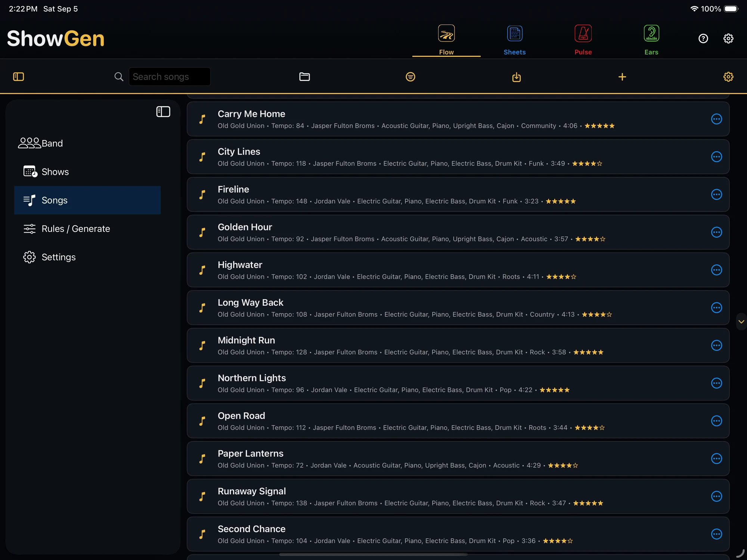Open more options for Northern Lights
This screenshot has height=560, width=747.
point(716,383)
